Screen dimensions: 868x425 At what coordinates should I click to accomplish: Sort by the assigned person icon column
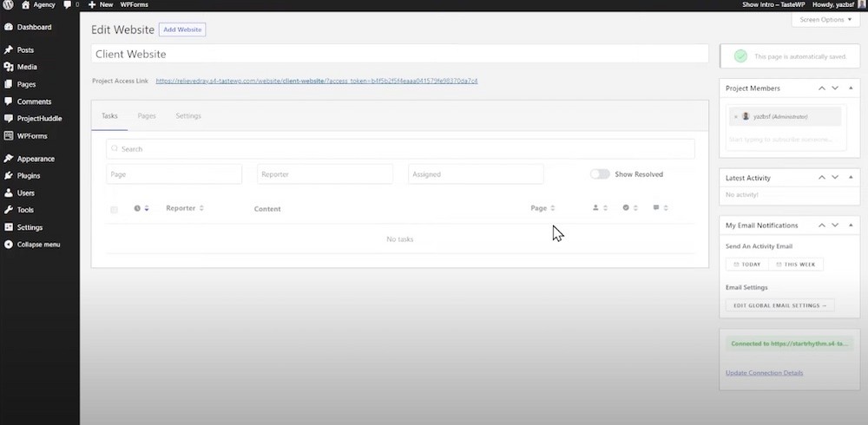click(600, 208)
